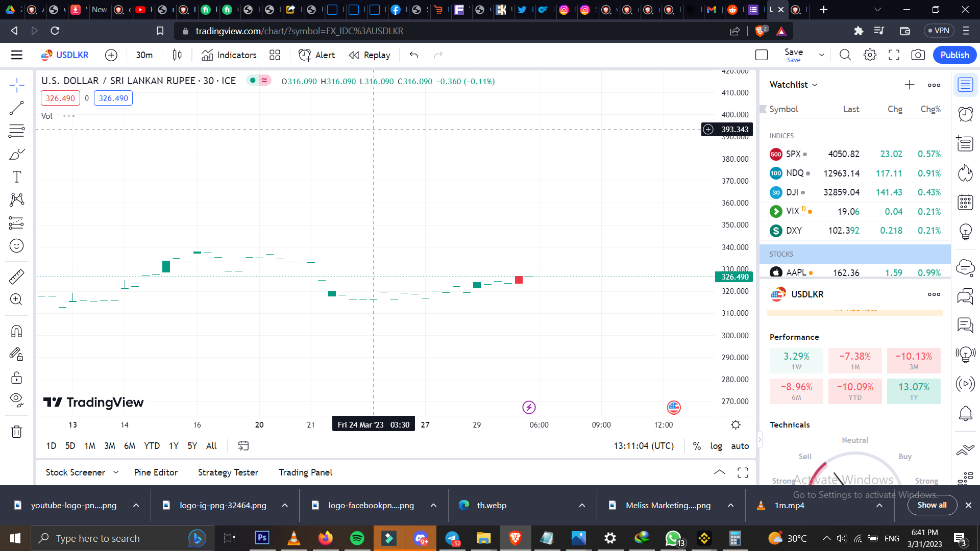The width and height of the screenshot is (980, 551).
Task: Open the economic Calendar panel
Action: (965, 203)
